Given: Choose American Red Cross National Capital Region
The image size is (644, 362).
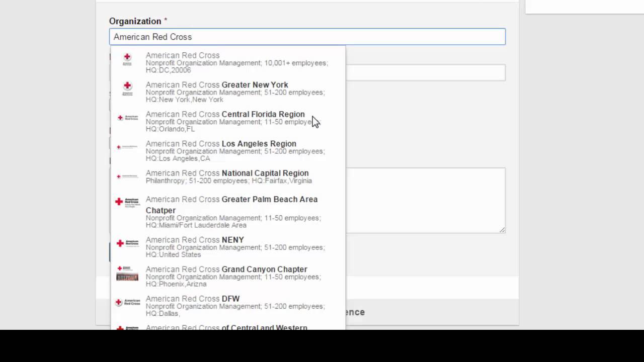Looking at the screenshot, I should click(x=228, y=176).
